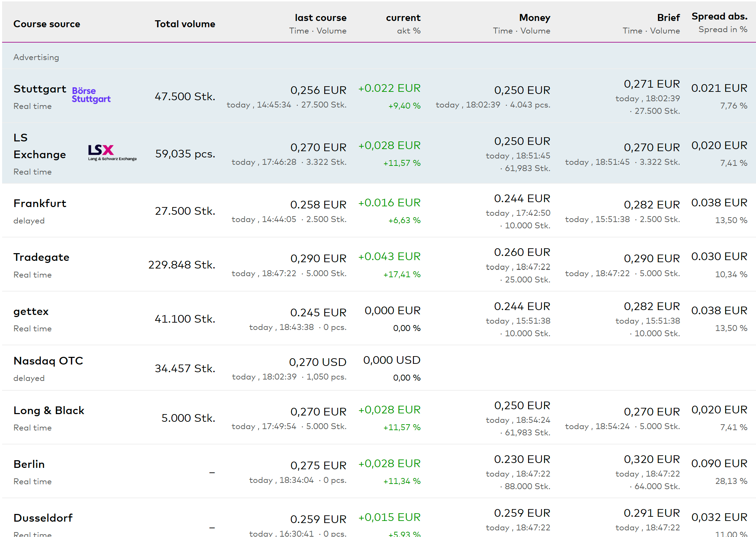Select Frankfurt total volume 27.500 Stk.
This screenshot has width=756, height=537.
185,211
